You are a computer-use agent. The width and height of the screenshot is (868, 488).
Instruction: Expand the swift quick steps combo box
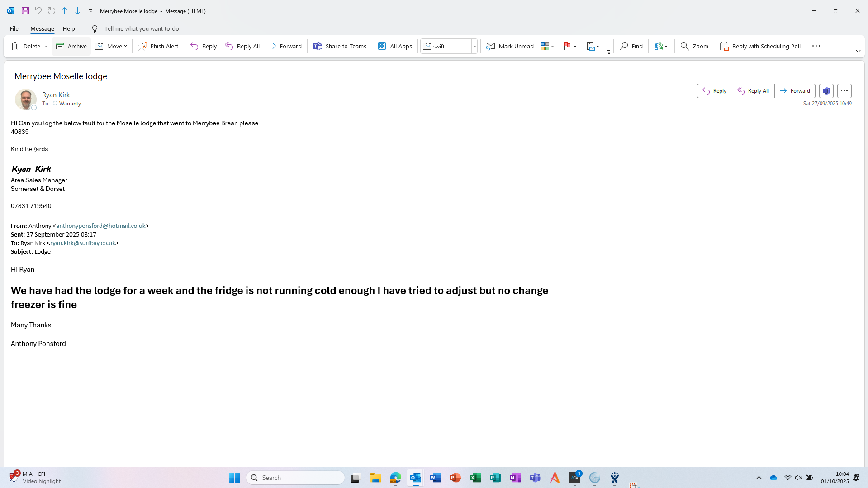click(x=474, y=46)
